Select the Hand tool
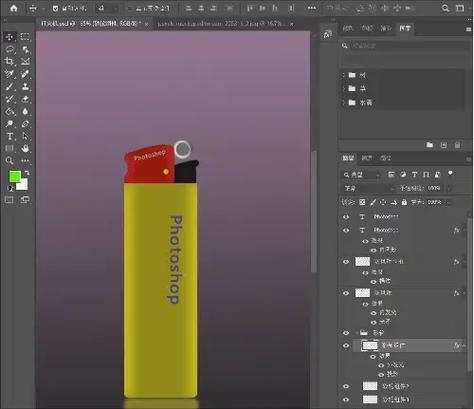 pos(25,148)
